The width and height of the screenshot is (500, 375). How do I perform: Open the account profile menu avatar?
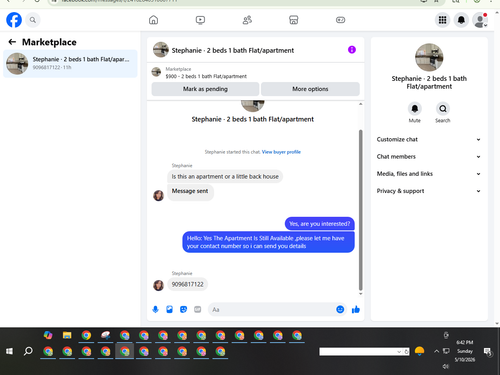pyautogui.click(x=480, y=20)
